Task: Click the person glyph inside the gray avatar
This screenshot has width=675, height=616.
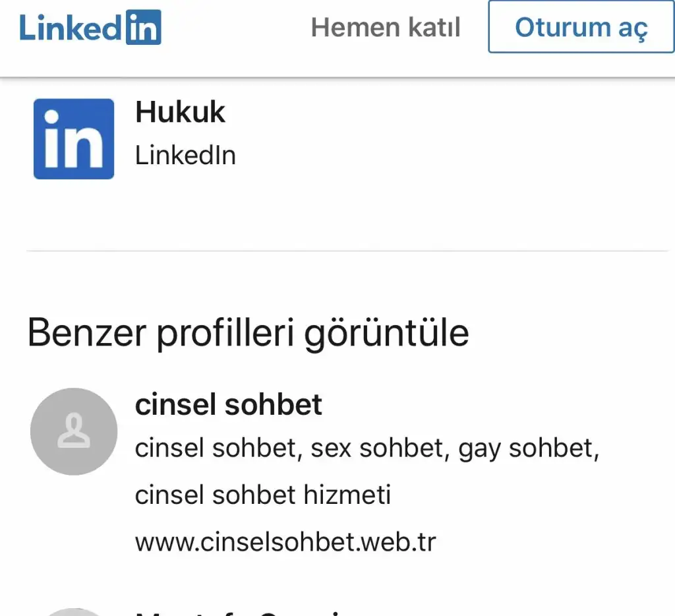Action: [x=74, y=431]
